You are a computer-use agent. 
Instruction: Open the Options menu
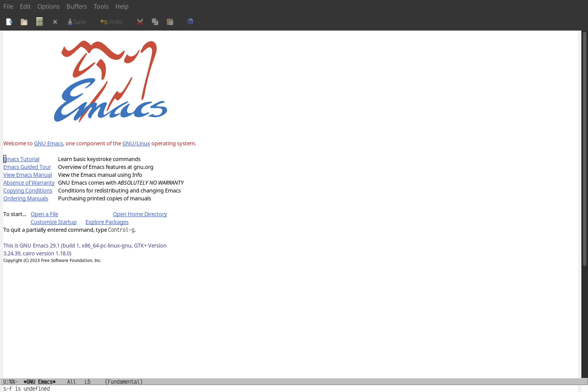click(x=48, y=6)
